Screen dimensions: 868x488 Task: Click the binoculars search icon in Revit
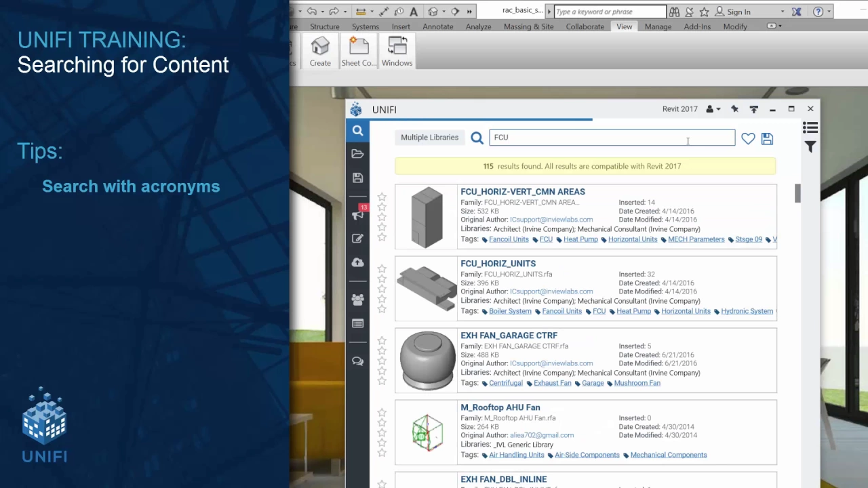[674, 12]
